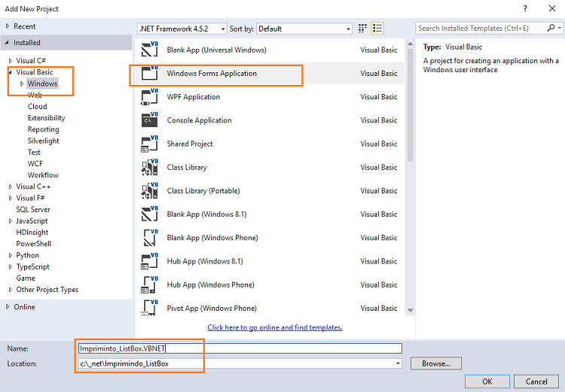The height and width of the screenshot is (392, 565).
Task: Collapse the Visual Basic node
Action: [x=11, y=72]
